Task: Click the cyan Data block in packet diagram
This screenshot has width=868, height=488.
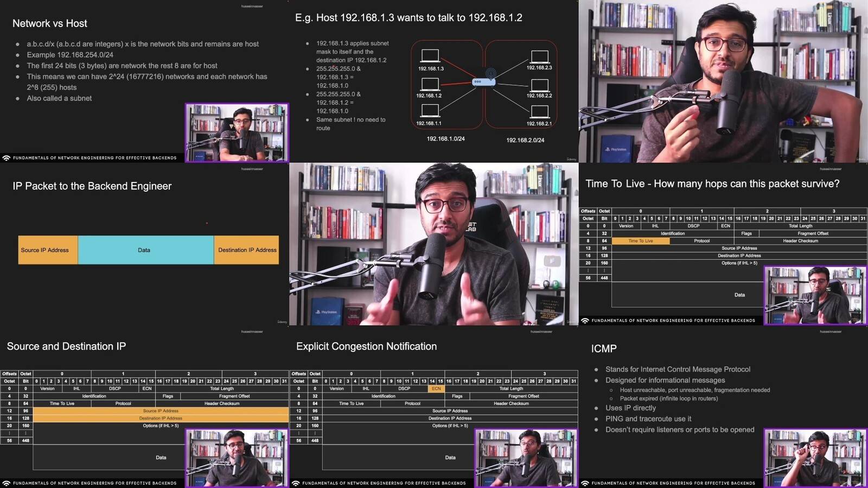Action: (145, 250)
